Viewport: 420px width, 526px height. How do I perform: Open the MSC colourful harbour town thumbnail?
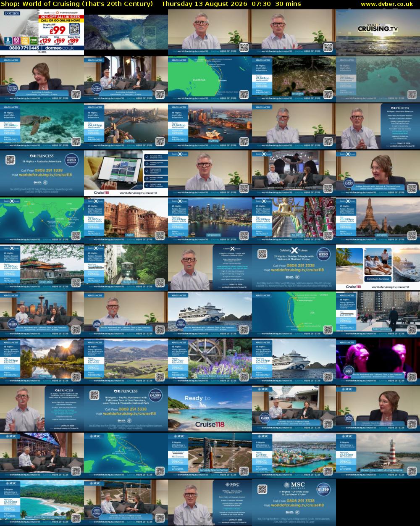click(x=294, y=455)
